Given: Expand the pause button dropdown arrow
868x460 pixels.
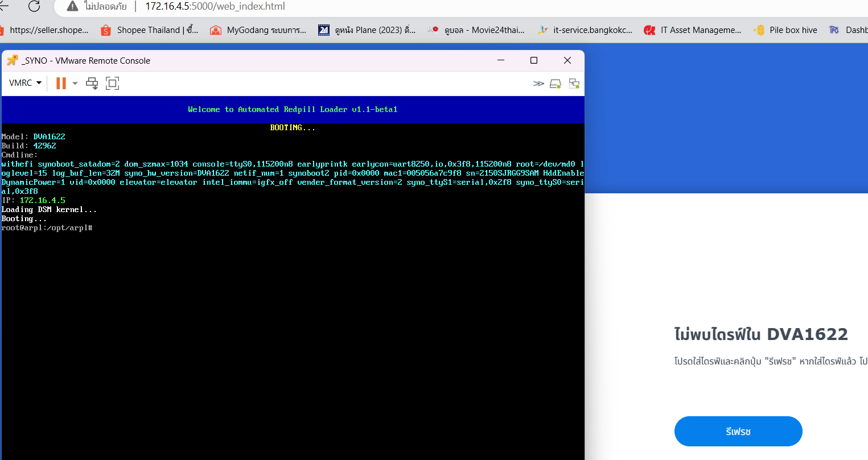Looking at the screenshot, I should (x=75, y=83).
